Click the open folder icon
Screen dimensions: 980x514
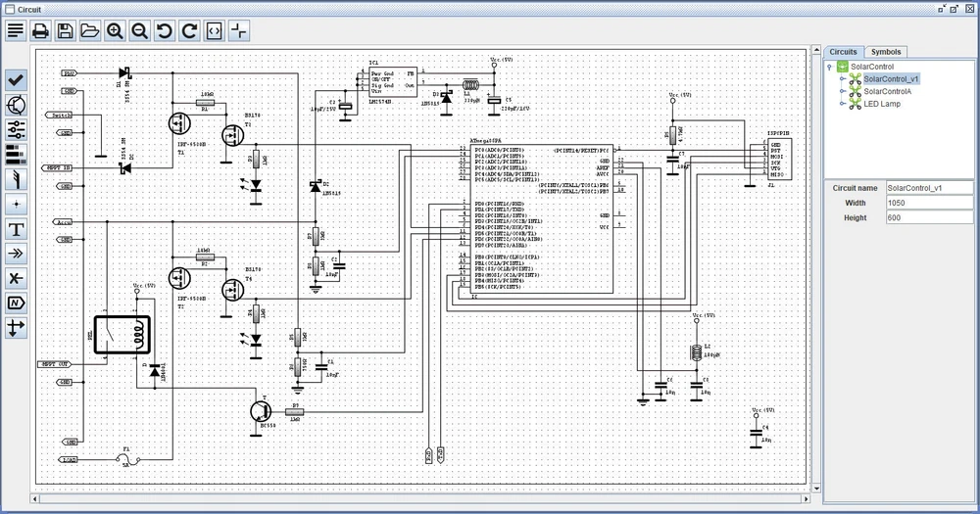tap(90, 30)
